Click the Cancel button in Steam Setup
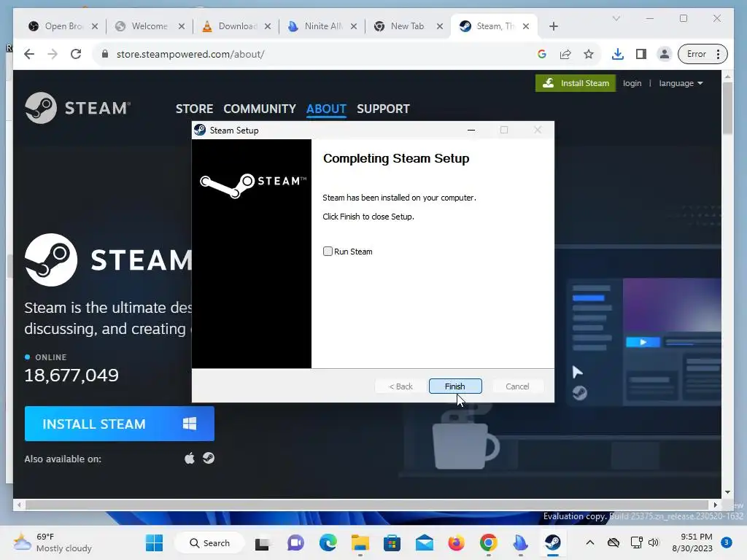 tap(517, 386)
